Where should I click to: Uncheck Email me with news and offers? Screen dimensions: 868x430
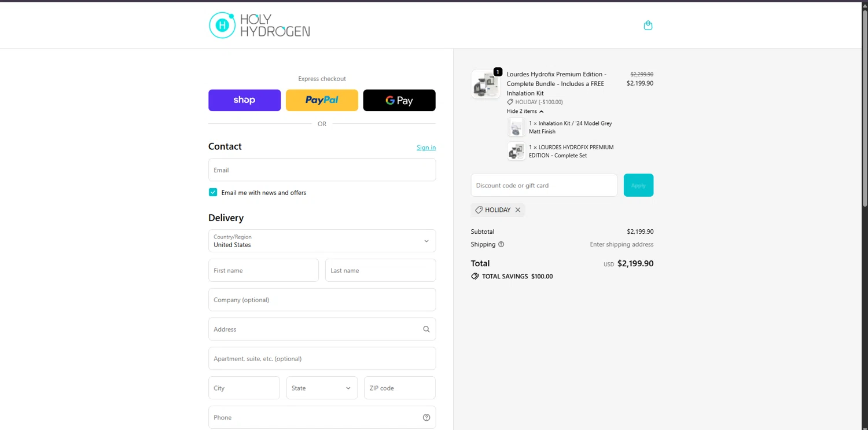213,192
